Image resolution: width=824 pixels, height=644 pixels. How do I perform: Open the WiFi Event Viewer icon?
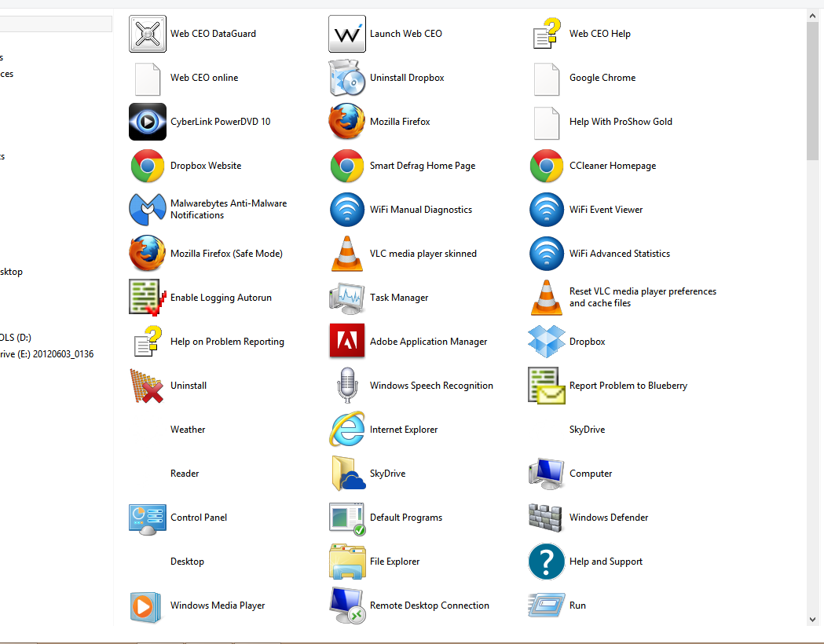coord(547,210)
